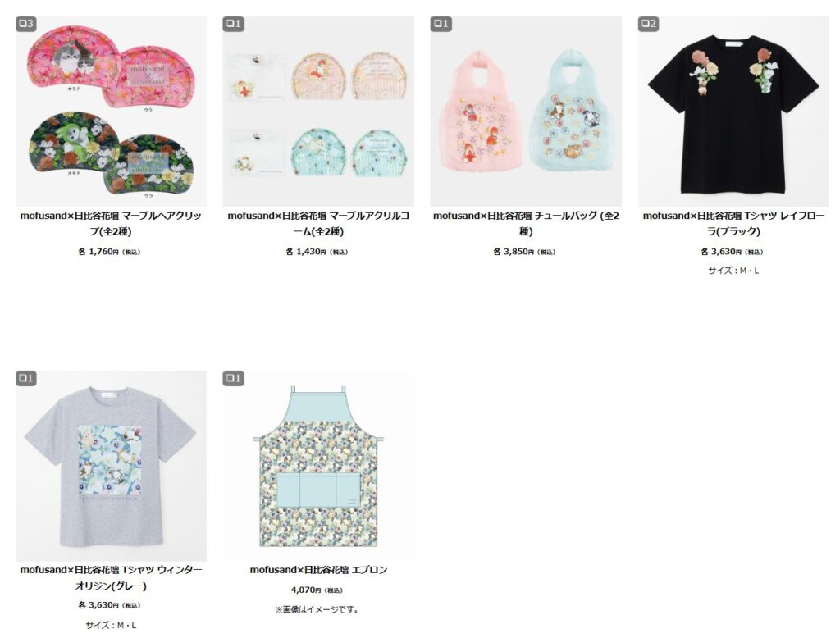Screen dimensions: 840x638
Task: Open black Leiflora T-shirt product image
Action: click(733, 112)
